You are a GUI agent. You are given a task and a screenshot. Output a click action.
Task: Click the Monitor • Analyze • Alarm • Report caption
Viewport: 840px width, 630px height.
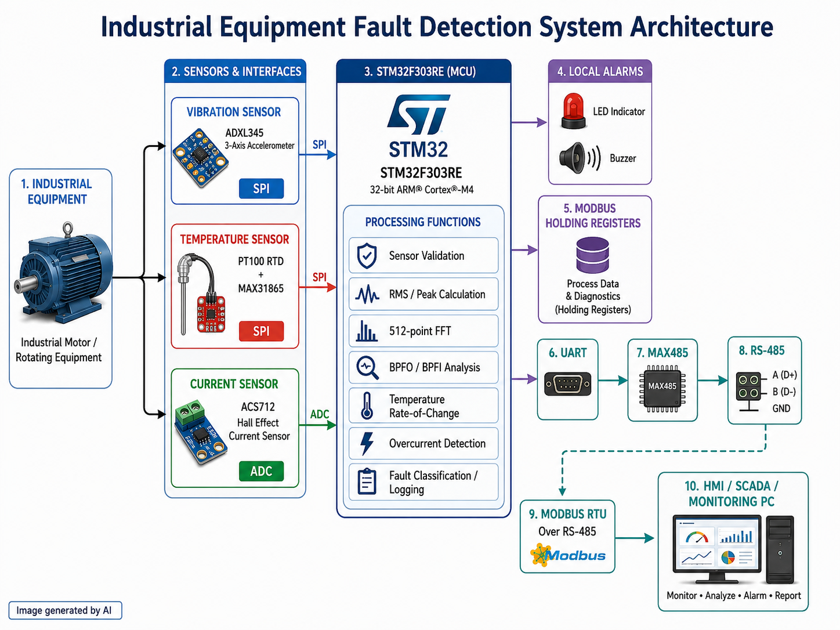click(733, 596)
